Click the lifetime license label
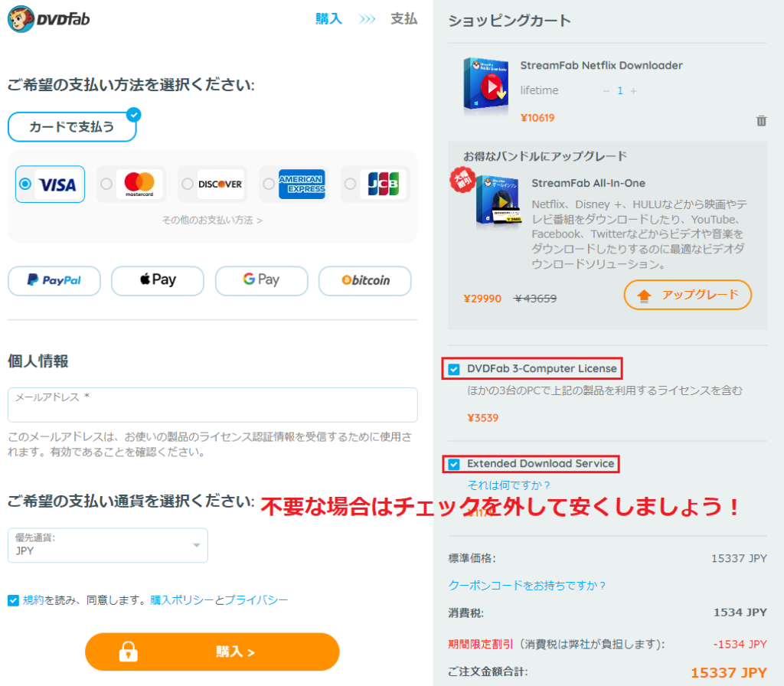 click(x=539, y=90)
